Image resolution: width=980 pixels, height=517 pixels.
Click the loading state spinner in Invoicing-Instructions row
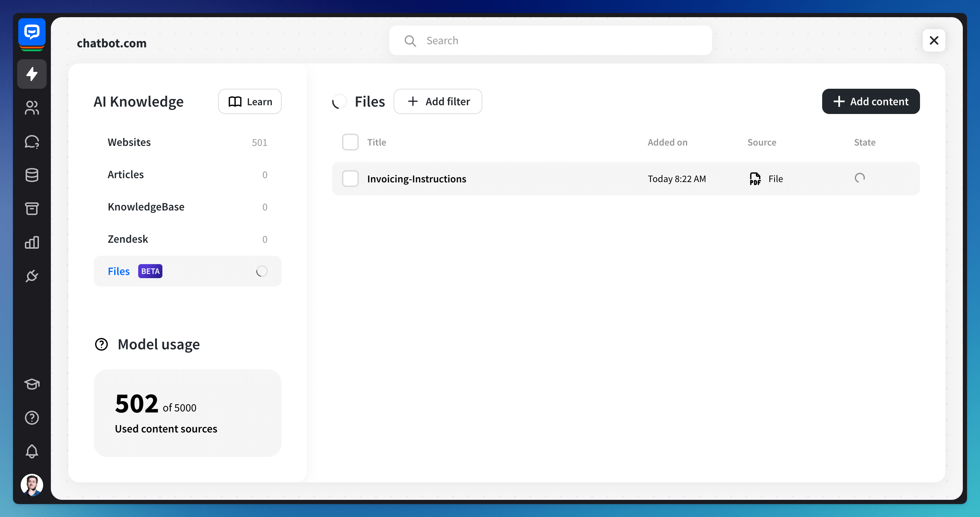860,178
